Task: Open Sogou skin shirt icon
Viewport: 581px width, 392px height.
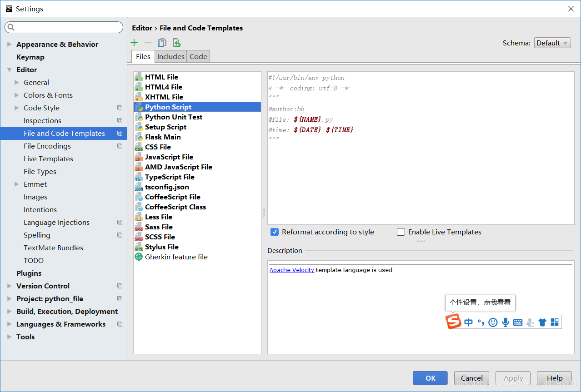Action: (x=542, y=323)
